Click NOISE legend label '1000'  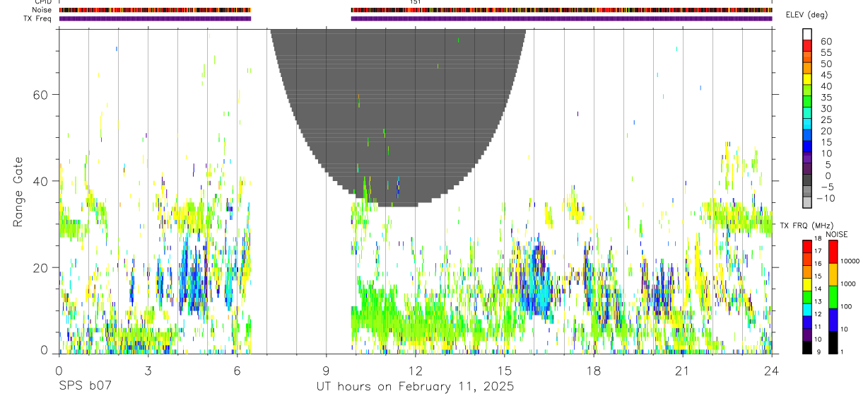coord(848,284)
